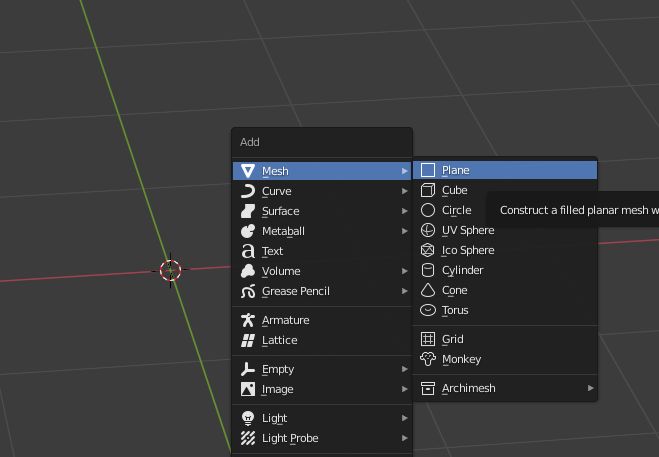The width and height of the screenshot is (659, 457).
Task: Expand the Curve submenu arrow
Action: (404, 191)
